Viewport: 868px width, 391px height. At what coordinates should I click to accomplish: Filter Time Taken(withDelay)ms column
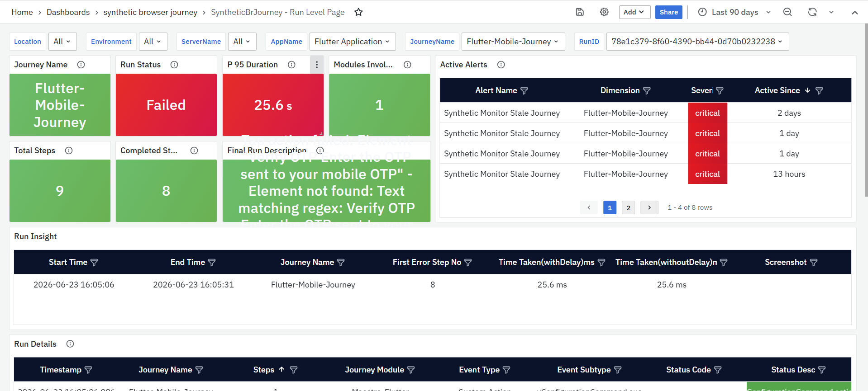point(601,263)
